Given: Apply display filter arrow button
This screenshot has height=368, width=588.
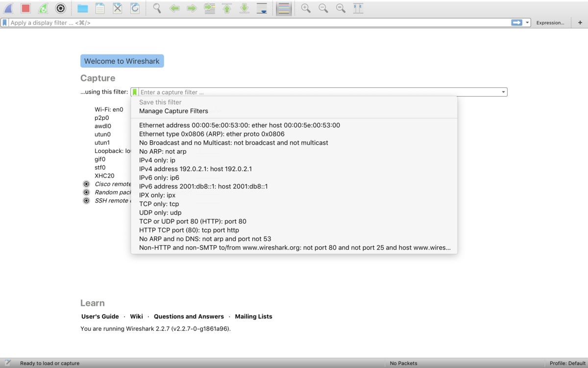Looking at the screenshot, I should 516,23.
